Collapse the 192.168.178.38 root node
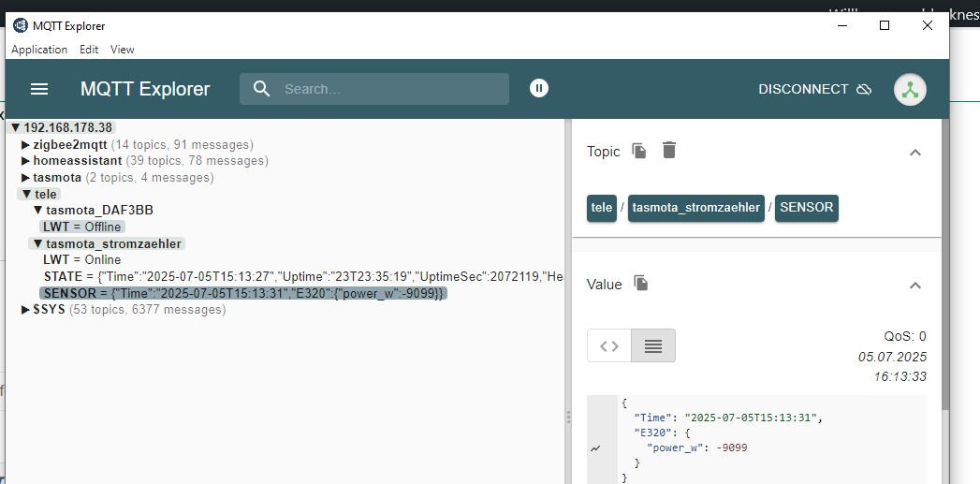Viewport: 980px width, 484px height. tap(16, 127)
